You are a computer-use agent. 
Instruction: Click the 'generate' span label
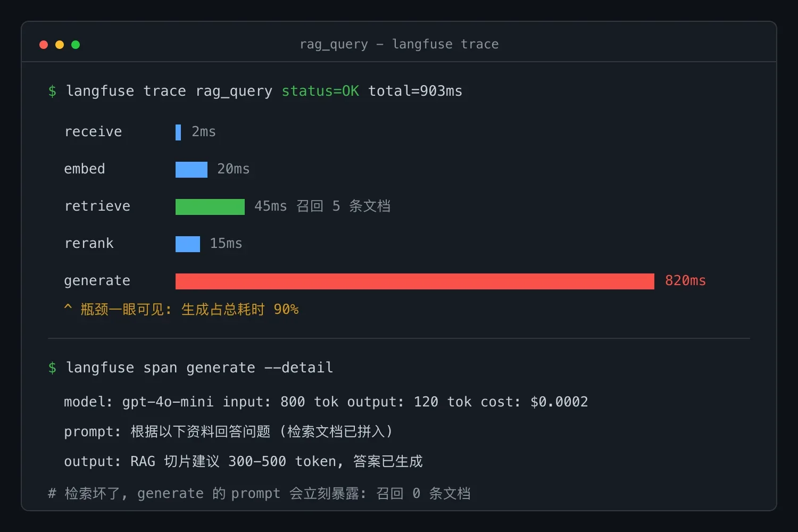97,281
